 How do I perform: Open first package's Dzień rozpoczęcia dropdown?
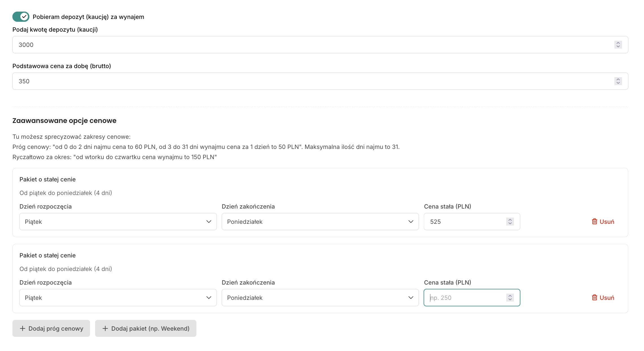click(x=118, y=222)
